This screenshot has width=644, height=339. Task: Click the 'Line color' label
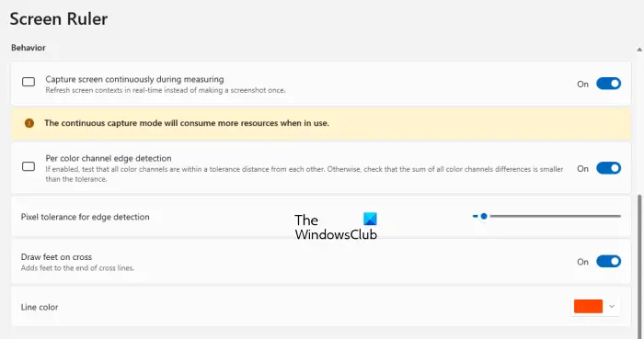(40, 307)
